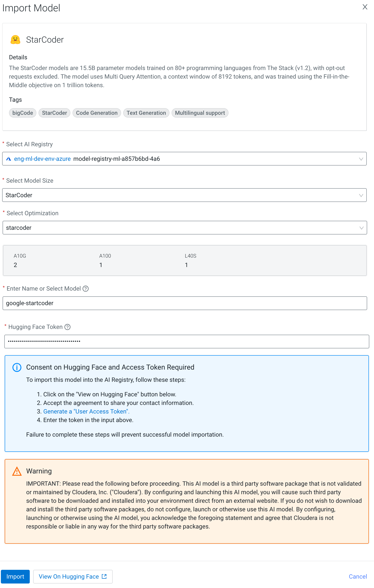The height and width of the screenshot is (588, 374).
Task: Click the orange warning triangle icon
Action: [17, 471]
